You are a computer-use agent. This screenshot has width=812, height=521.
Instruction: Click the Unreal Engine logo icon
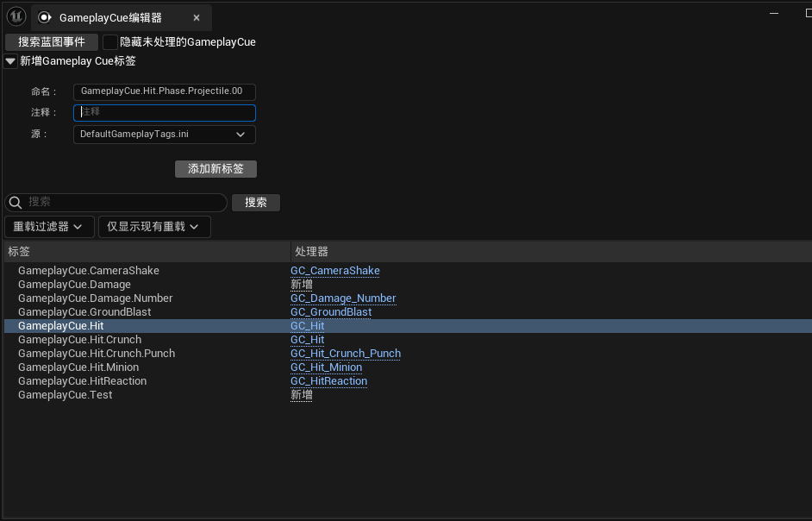click(16, 16)
